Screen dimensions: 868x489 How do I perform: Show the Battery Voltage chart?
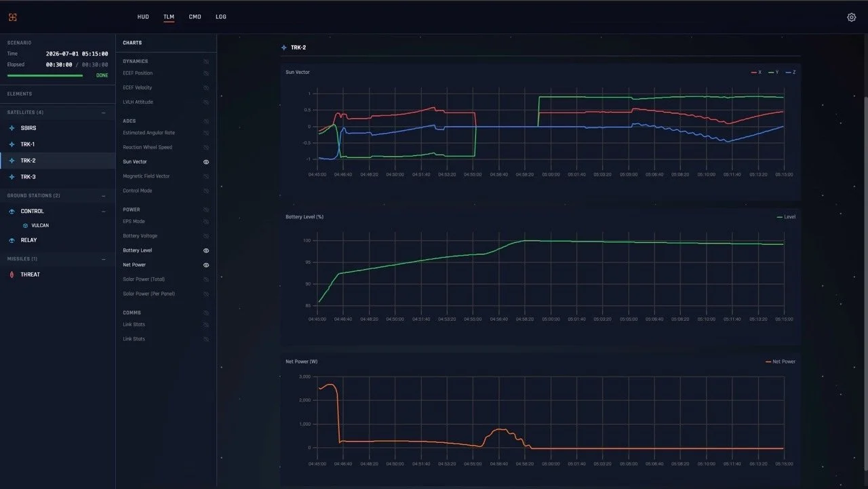pyautogui.click(x=206, y=236)
